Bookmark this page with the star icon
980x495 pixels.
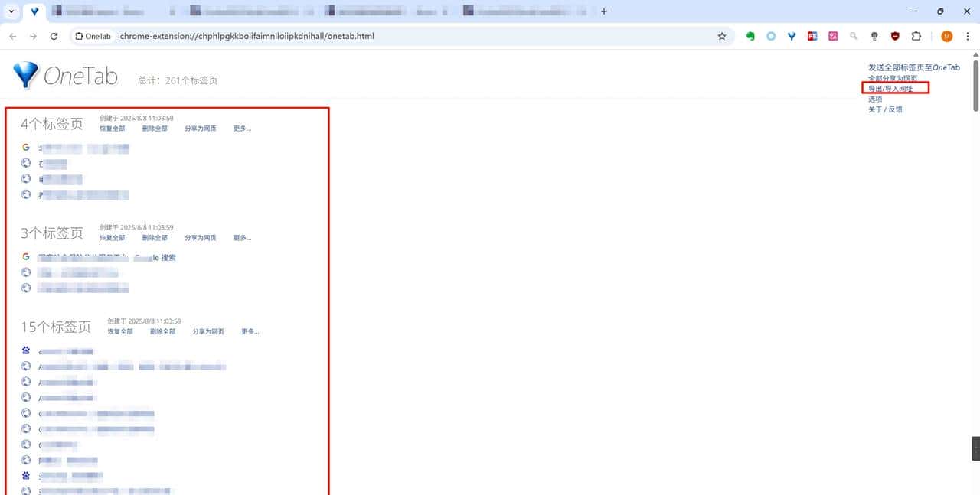721,36
